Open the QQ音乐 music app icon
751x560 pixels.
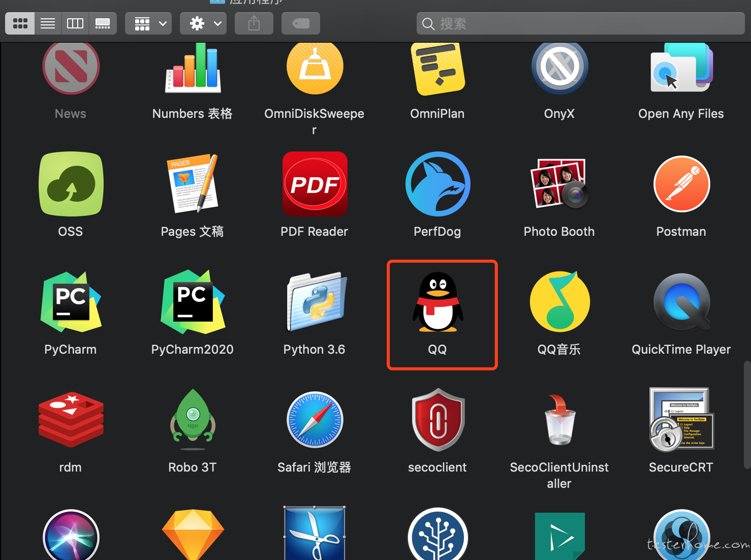(x=559, y=302)
